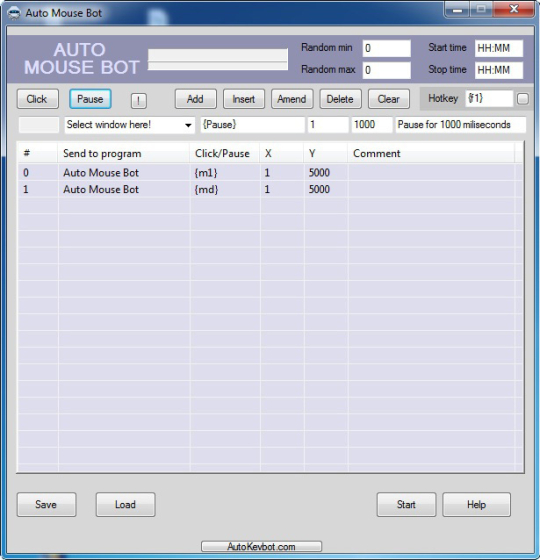
Task: Click 'Auto Mouse Bot' cell in row 0
Action: click(x=101, y=173)
